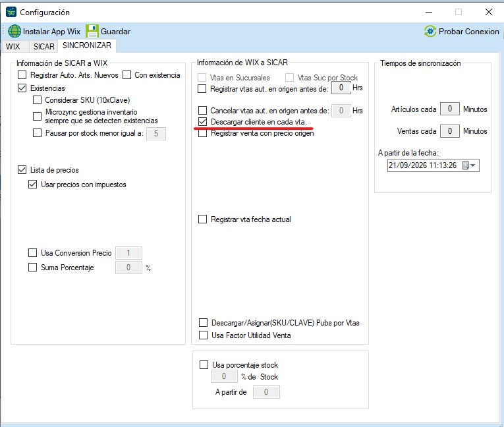504x427 pixels.
Task: Click Probar Conexion text button
Action: pyautogui.click(x=469, y=32)
